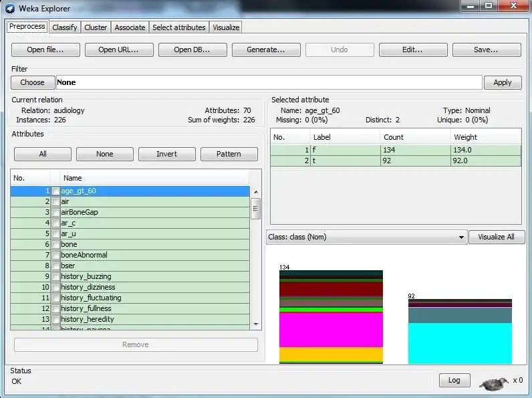
Task: Select the bone attribute checkbox
Action: click(x=55, y=245)
